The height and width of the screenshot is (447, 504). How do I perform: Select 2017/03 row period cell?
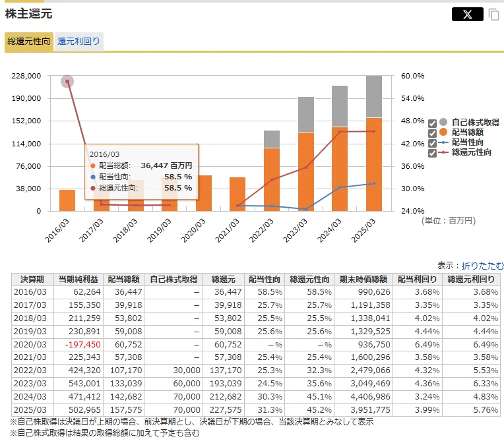[x=32, y=305]
